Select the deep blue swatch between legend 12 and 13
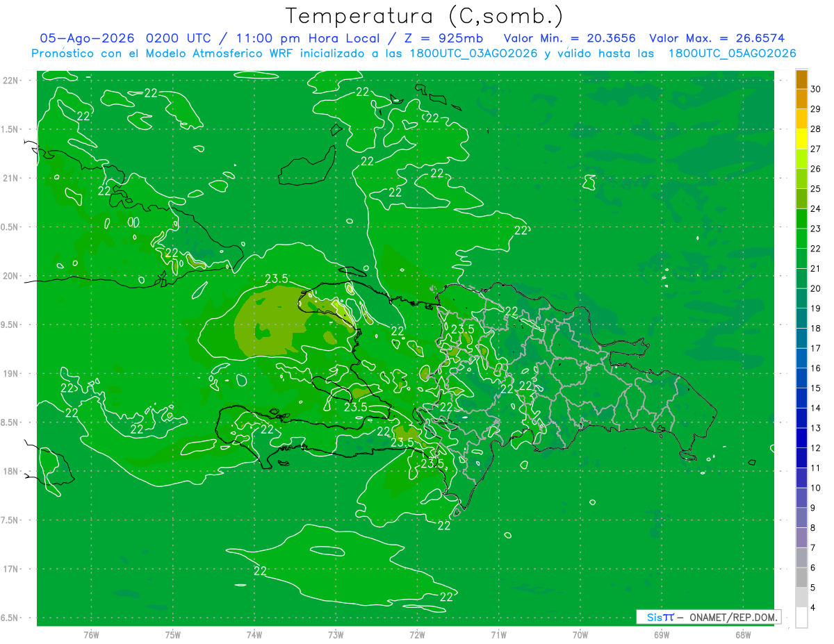Image resolution: width=834 pixels, height=644 pixels. click(x=801, y=438)
